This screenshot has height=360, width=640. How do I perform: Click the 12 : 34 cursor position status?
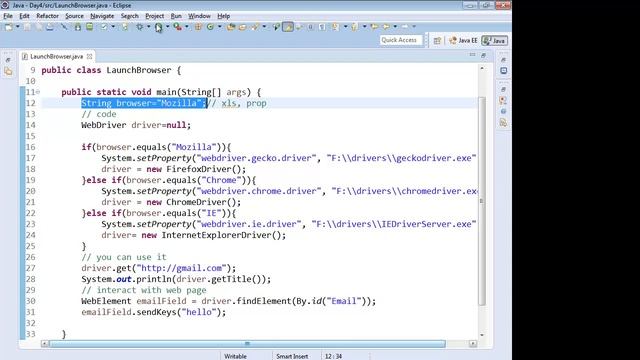333,356
